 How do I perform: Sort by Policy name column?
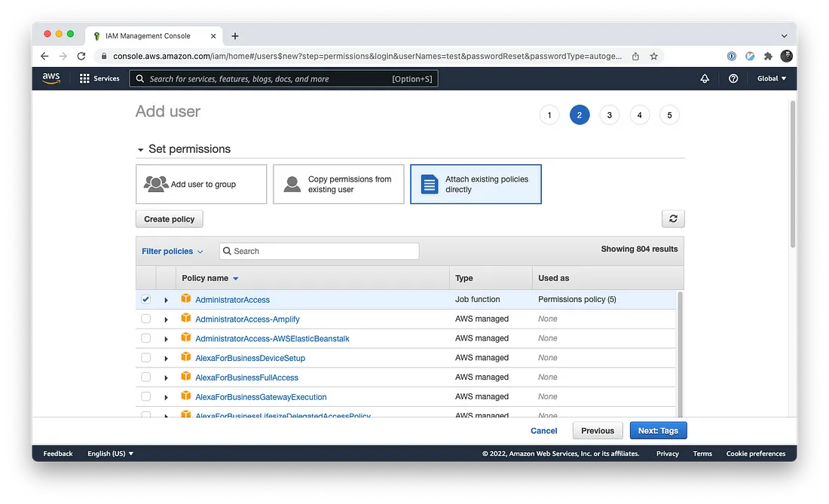point(210,278)
